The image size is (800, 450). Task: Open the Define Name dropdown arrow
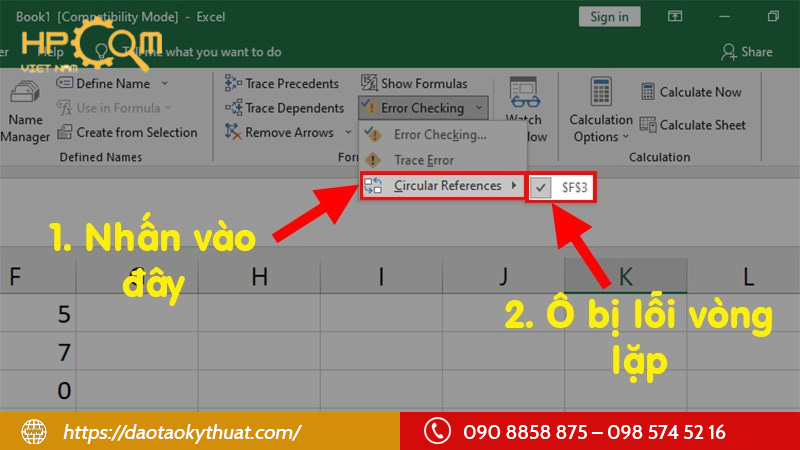point(165,84)
